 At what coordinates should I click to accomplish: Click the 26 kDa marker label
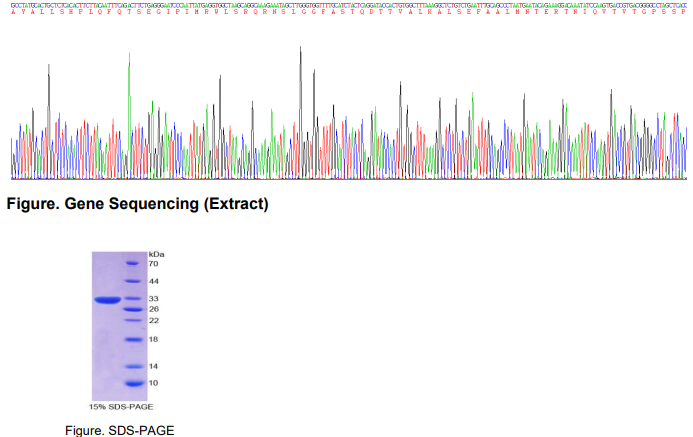click(x=154, y=309)
